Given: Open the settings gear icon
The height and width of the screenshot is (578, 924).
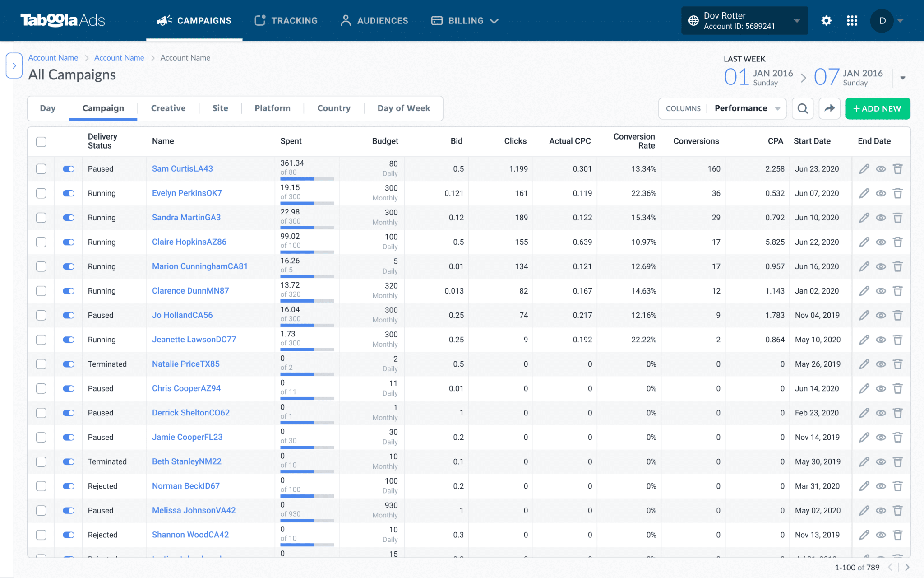Looking at the screenshot, I should tap(826, 20).
